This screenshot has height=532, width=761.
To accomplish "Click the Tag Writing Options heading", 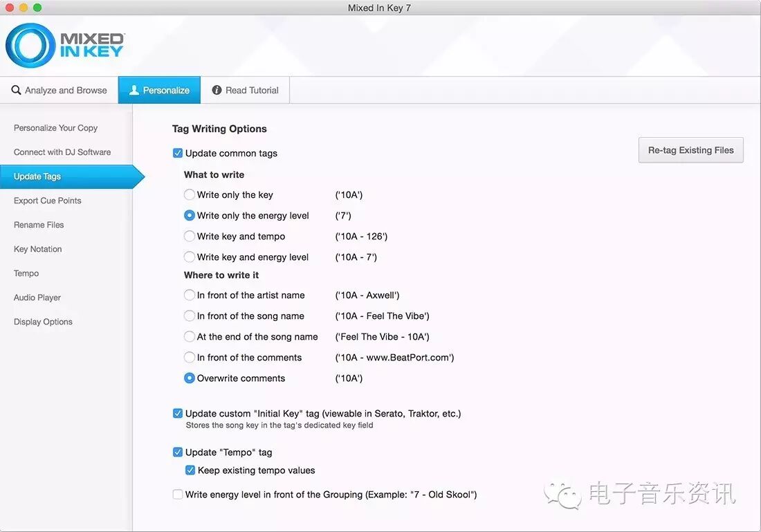I will click(219, 129).
